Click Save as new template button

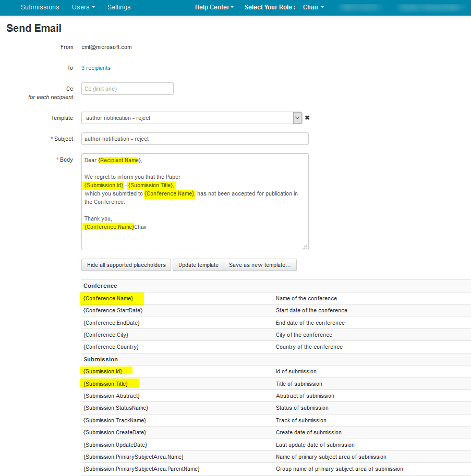(260, 265)
